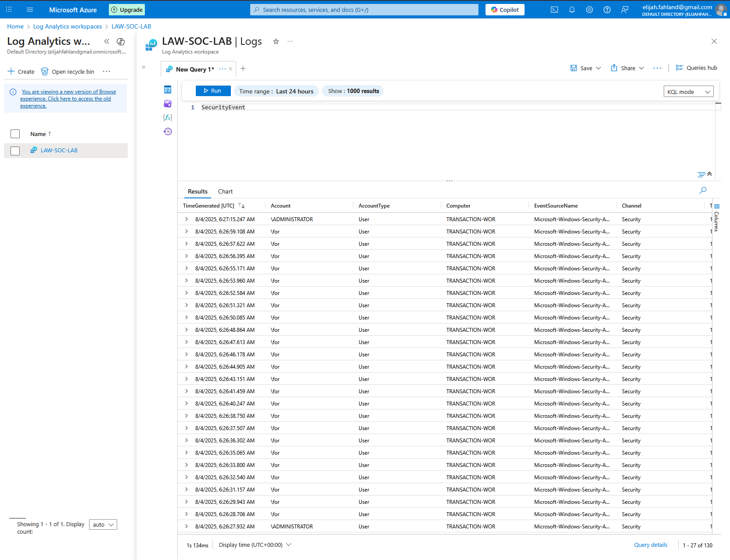Open more workspace commands ellipsis
The height and width of the screenshot is (560, 730).
pyautogui.click(x=107, y=72)
